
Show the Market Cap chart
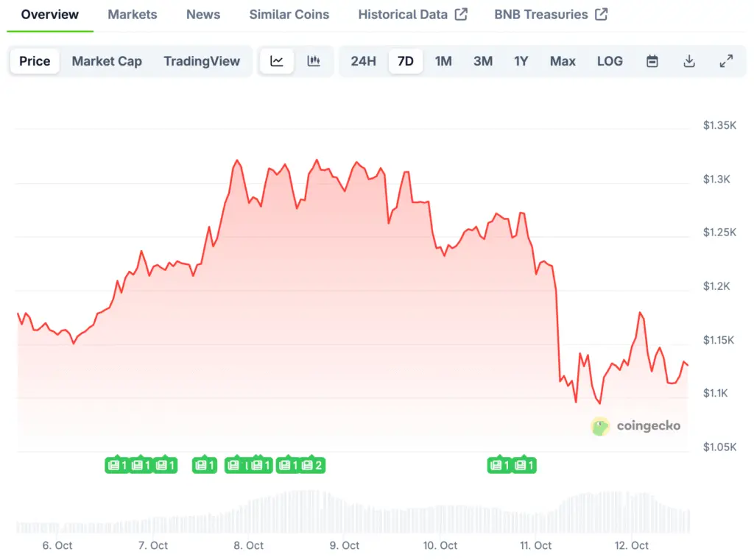tap(107, 61)
